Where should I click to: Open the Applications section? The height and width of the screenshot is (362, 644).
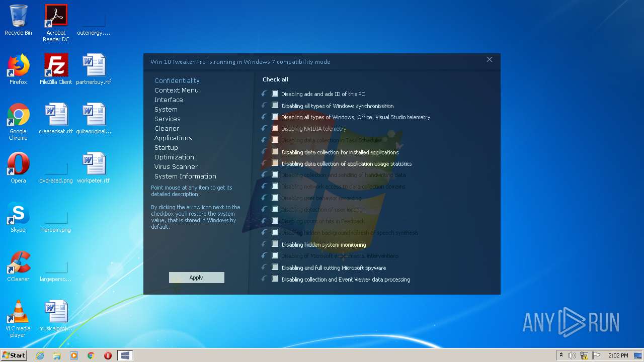click(x=173, y=138)
